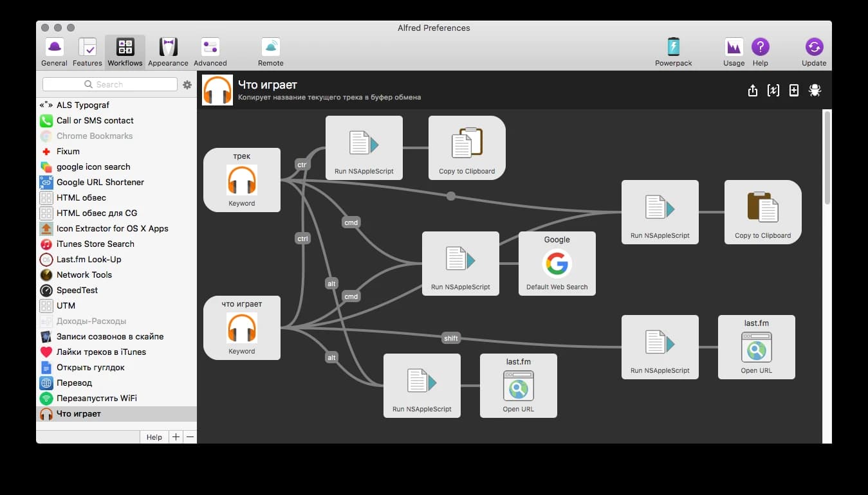868x495 pixels.
Task: Click the minus button to remove workflow
Action: [x=189, y=437]
